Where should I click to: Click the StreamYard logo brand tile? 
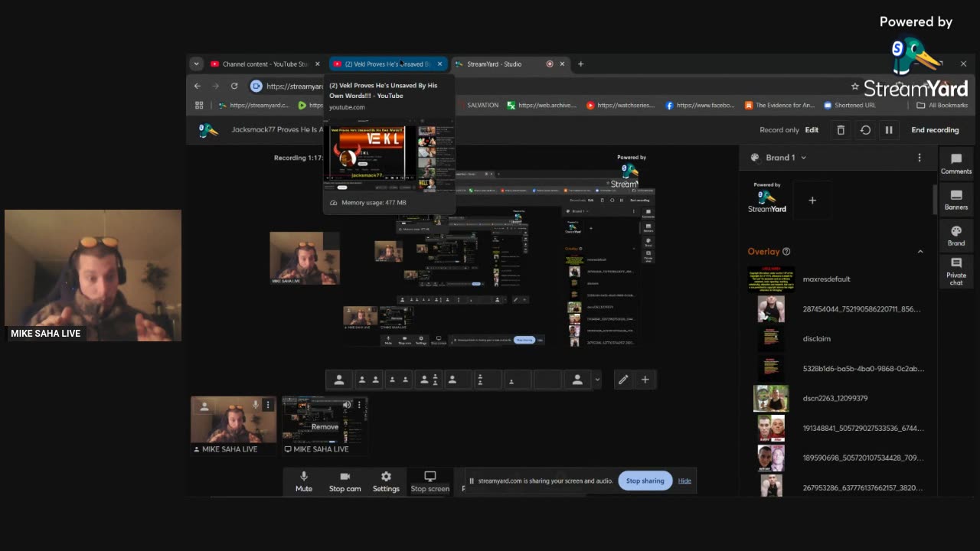(767, 198)
